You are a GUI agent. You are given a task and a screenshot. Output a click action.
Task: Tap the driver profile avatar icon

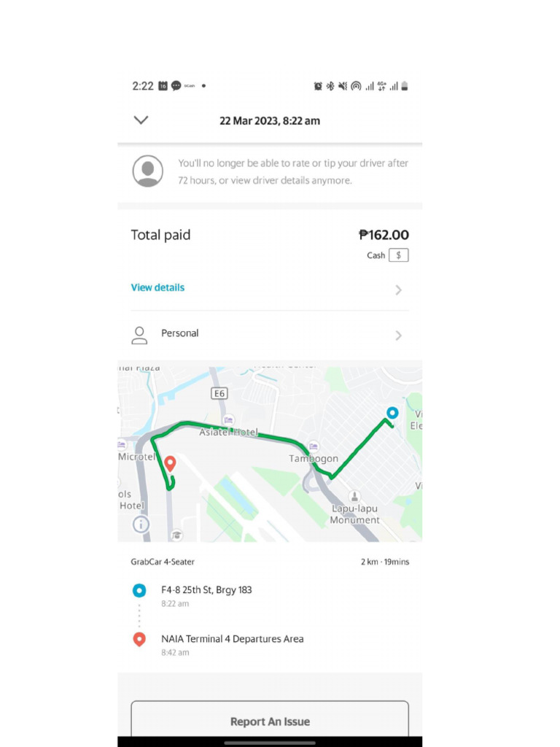point(148,171)
